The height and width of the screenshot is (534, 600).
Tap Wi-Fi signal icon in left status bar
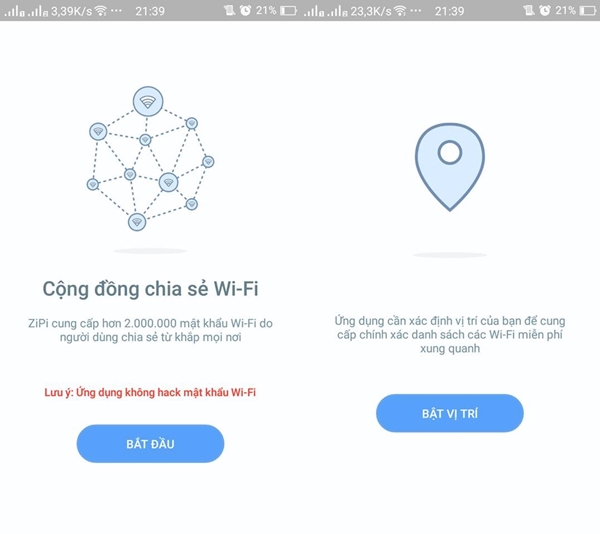[101, 10]
